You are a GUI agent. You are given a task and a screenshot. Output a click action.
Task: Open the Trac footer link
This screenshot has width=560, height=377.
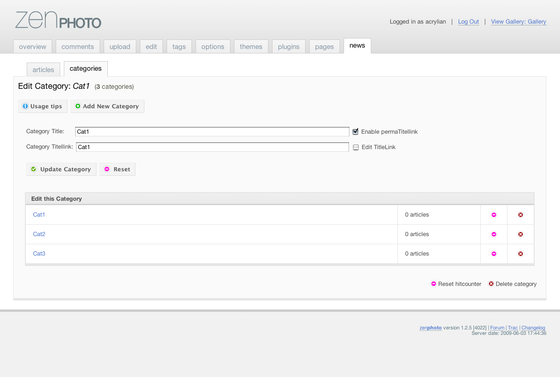[x=512, y=328]
